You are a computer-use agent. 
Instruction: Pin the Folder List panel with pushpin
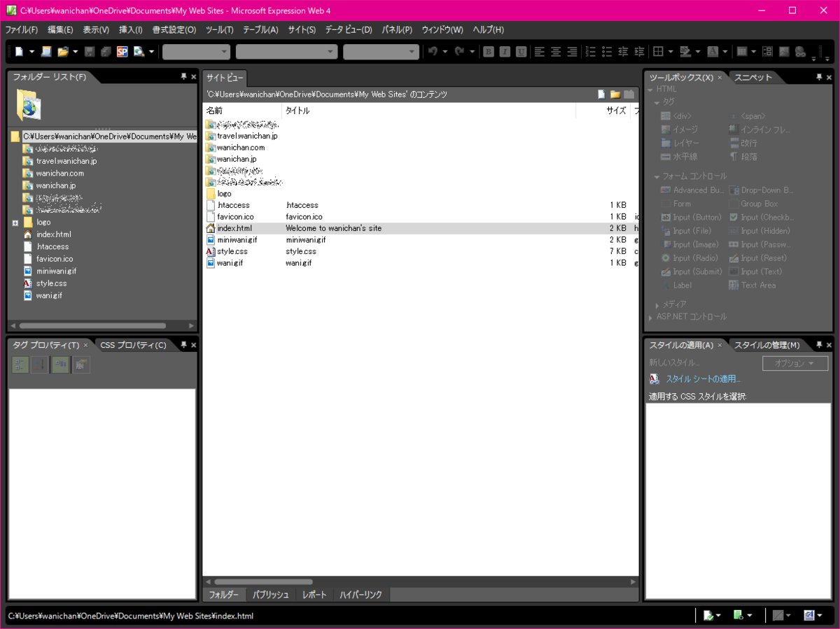pyautogui.click(x=184, y=77)
